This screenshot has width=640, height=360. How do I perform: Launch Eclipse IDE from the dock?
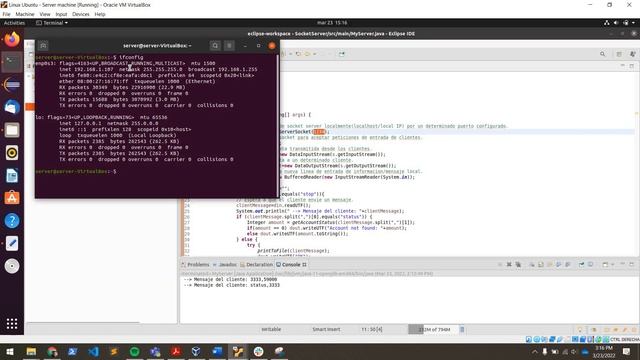tap(12, 85)
